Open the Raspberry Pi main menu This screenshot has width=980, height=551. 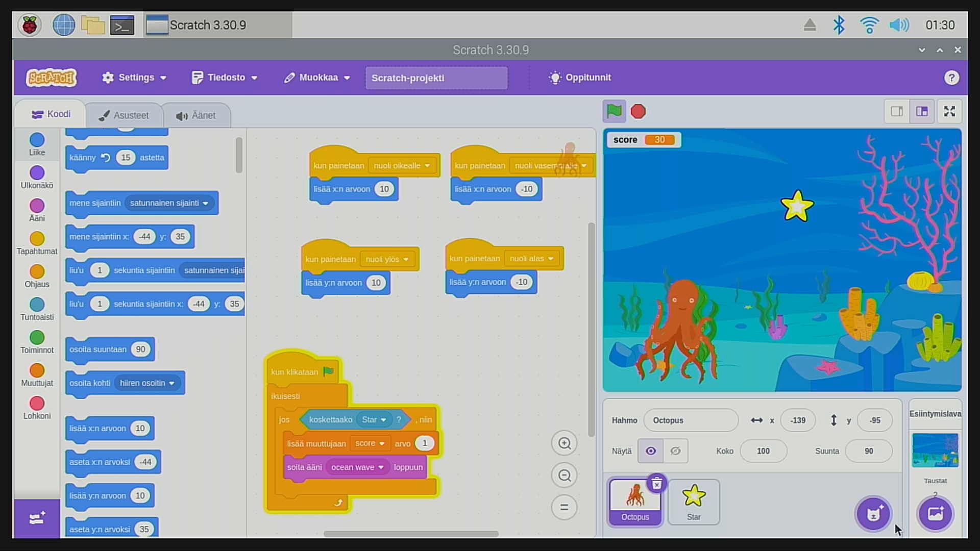pos(30,25)
